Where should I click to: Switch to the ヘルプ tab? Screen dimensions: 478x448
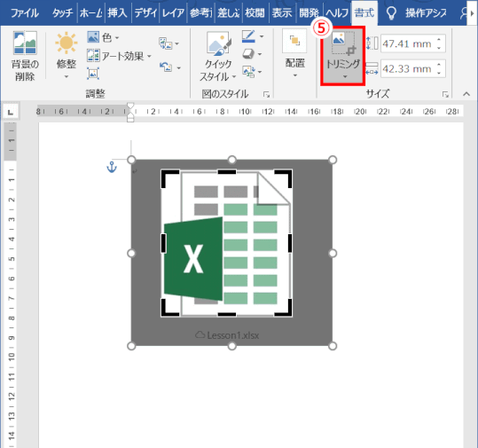coord(337,13)
